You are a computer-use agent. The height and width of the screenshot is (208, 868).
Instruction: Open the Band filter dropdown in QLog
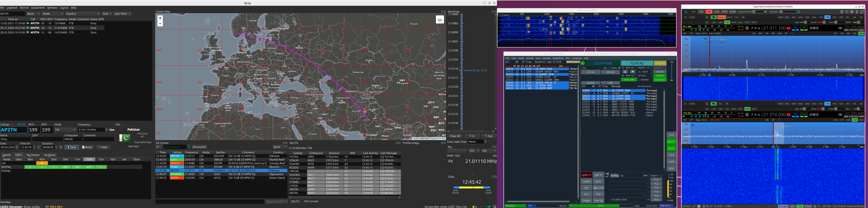click(33, 14)
